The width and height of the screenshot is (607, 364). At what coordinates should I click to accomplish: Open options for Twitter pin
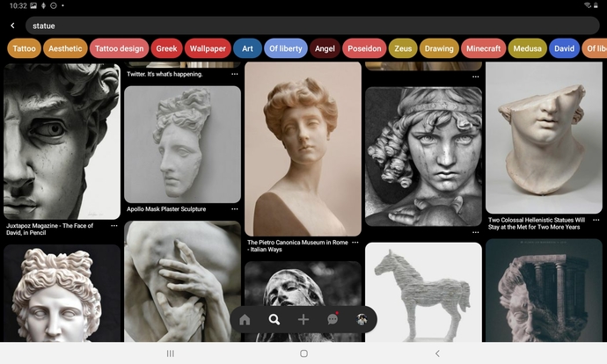pyautogui.click(x=235, y=74)
